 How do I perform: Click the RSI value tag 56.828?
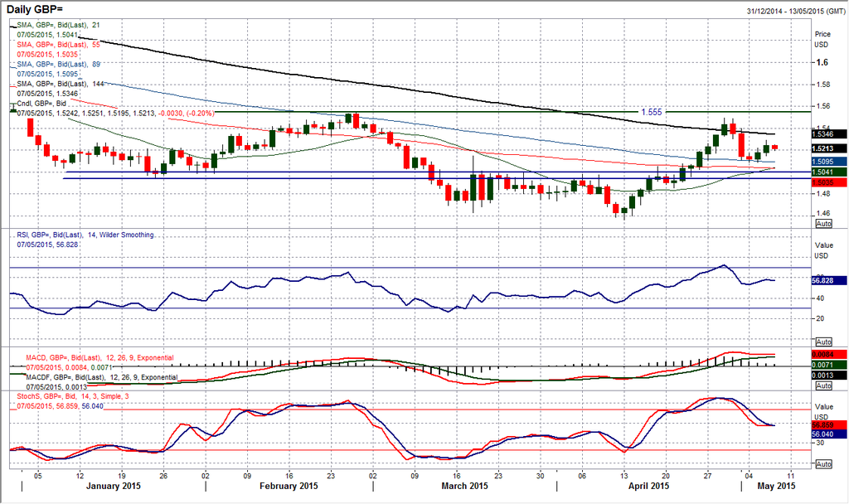(x=829, y=280)
